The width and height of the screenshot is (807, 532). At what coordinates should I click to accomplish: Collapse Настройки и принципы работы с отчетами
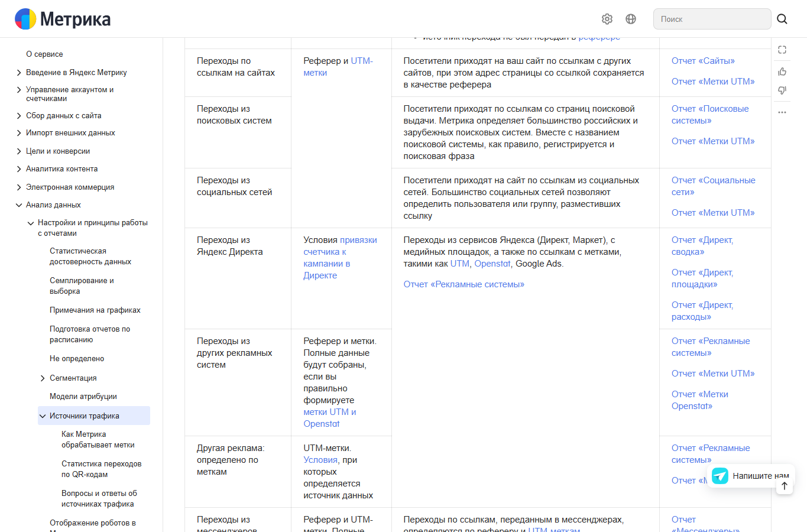click(x=31, y=223)
